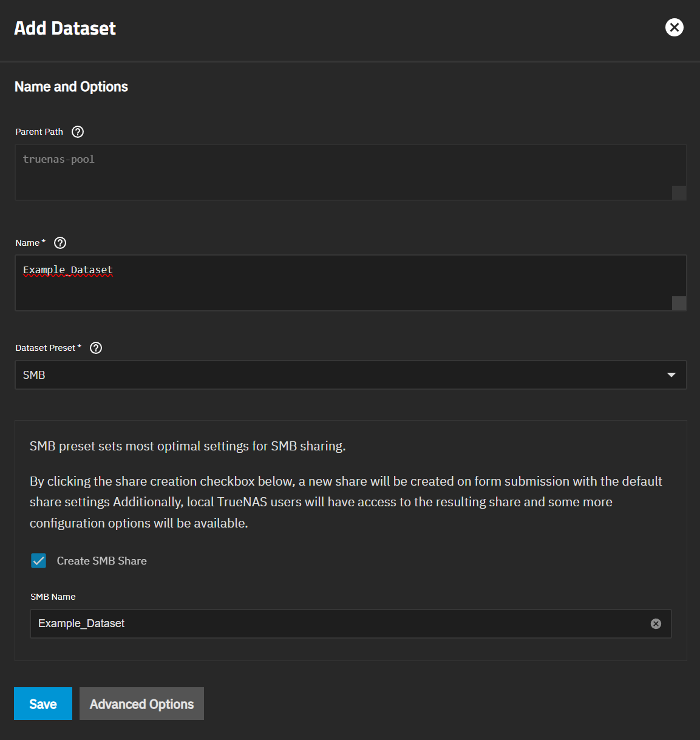This screenshot has height=740, width=700.
Task: Click the Name field help icon
Action: 59,242
